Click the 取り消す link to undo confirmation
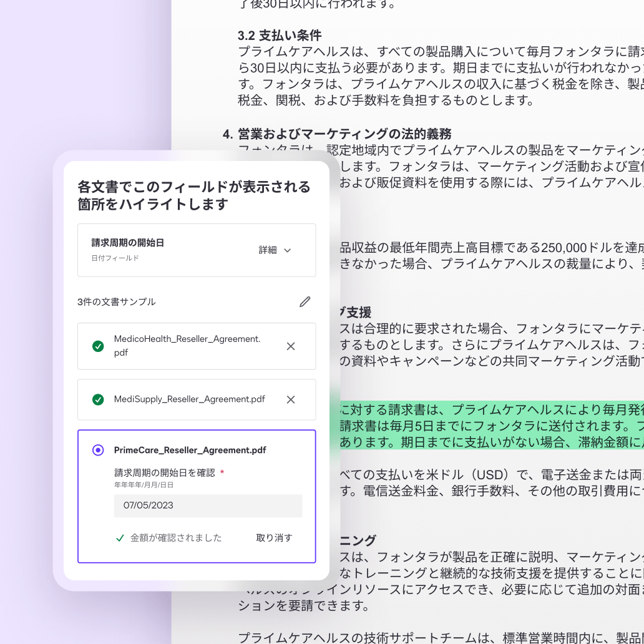644x644 pixels. pos(274,538)
